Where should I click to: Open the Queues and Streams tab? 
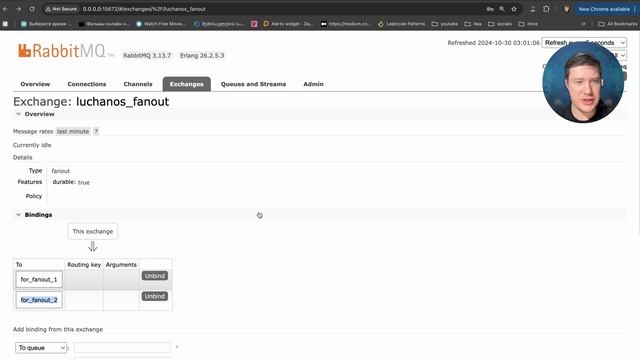253,84
